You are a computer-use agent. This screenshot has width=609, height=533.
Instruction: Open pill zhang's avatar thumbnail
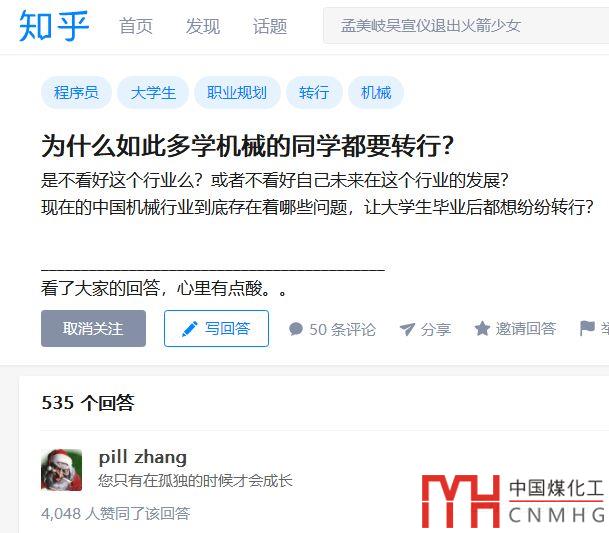(61, 470)
